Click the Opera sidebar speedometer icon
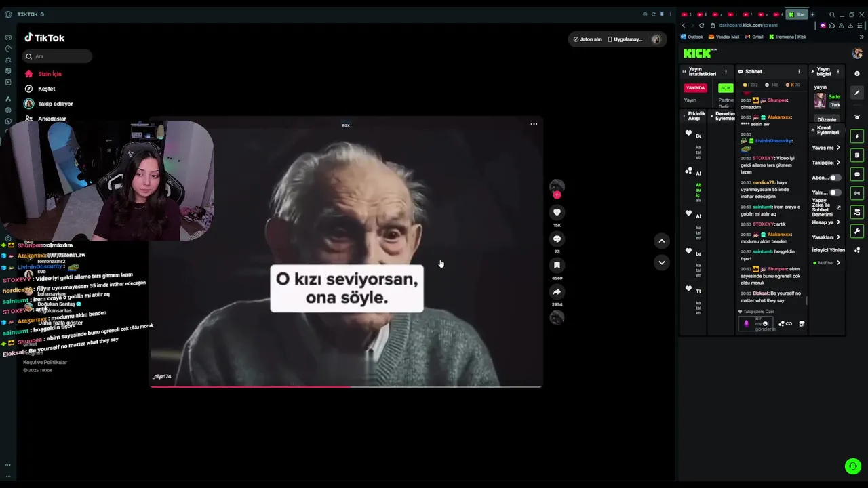Screen dimensions: 868x488 [8, 48]
